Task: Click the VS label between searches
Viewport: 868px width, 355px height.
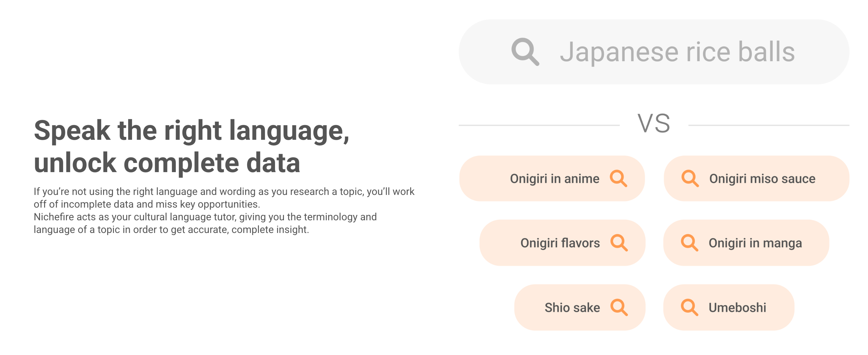Action: coord(654,124)
